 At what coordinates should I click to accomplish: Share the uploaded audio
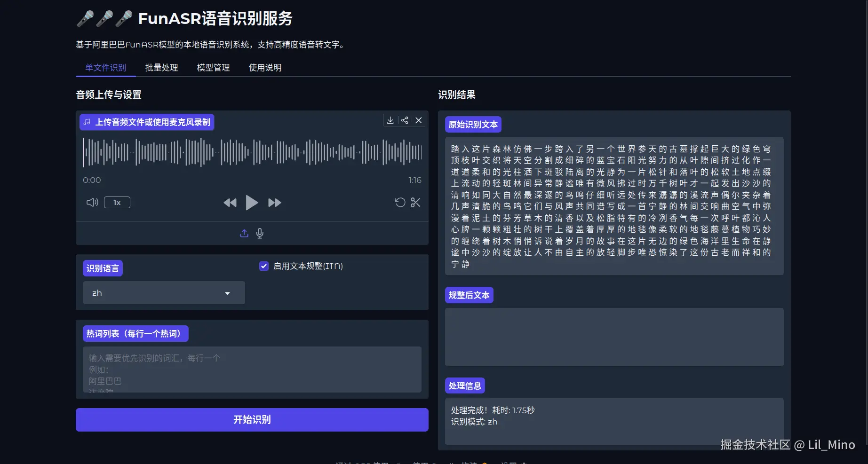tap(405, 120)
